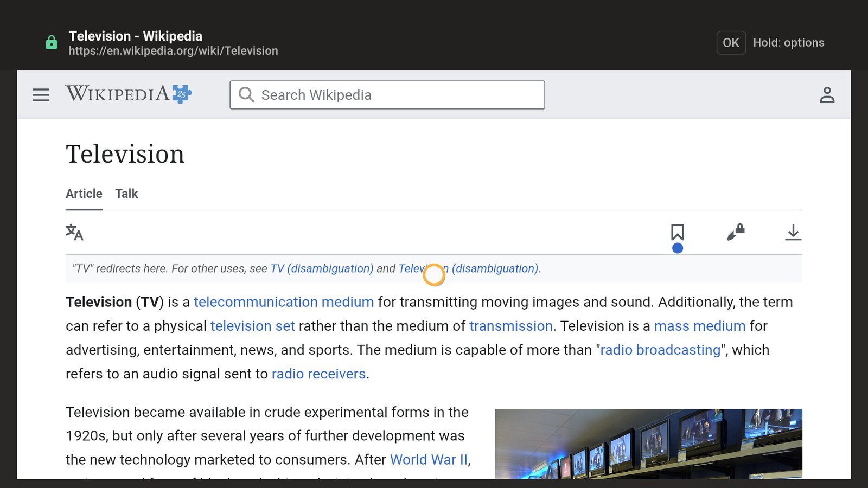Click the Television - Wikipedia page title
Viewport: 868px width, 488px height.
pos(136,36)
